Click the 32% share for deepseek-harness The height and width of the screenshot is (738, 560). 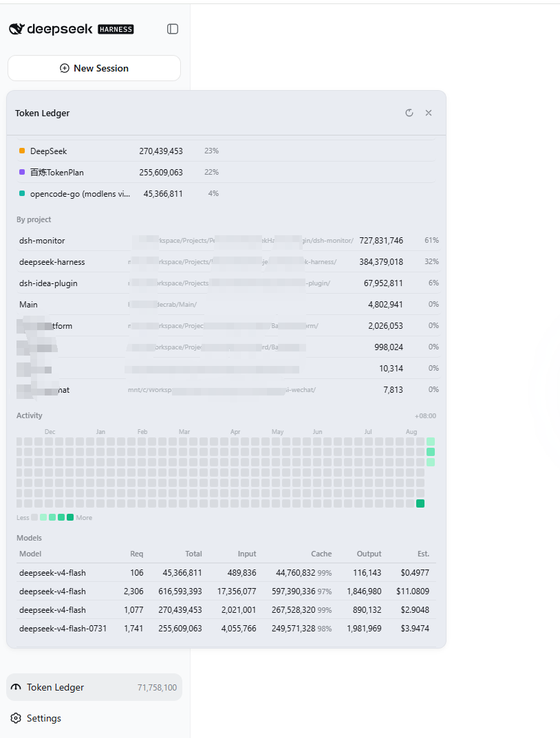[431, 261]
